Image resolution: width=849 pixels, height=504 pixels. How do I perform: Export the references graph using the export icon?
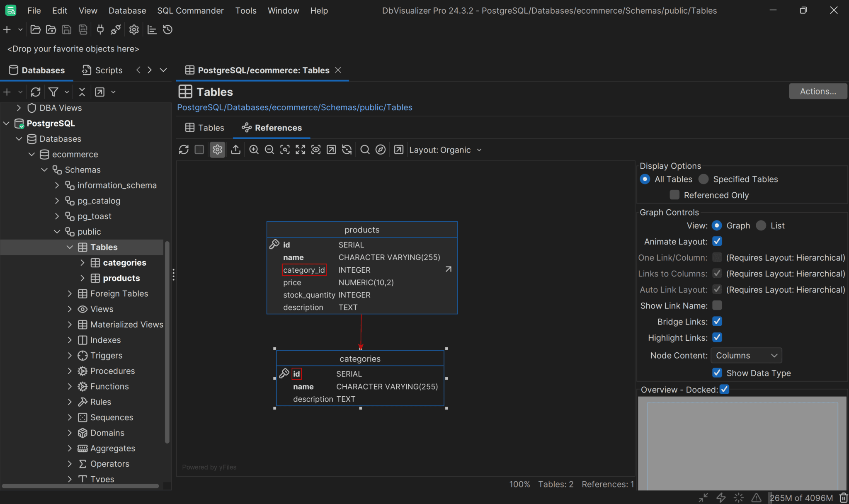pos(235,150)
